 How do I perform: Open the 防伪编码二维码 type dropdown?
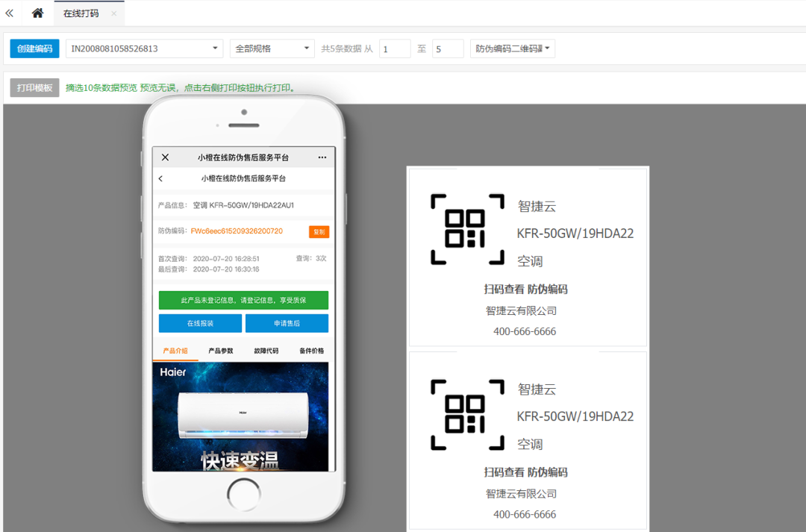click(513, 48)
